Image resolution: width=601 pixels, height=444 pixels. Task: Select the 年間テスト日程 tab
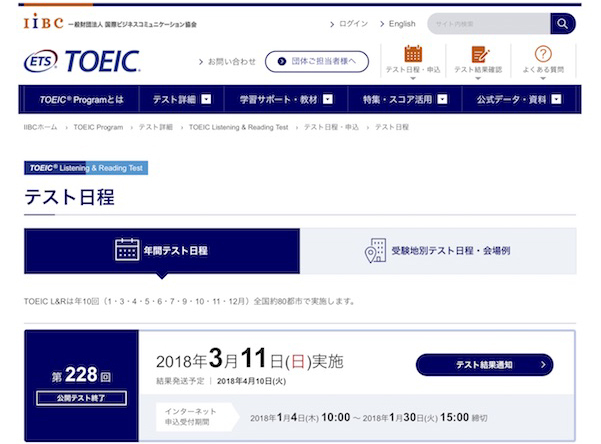pyautogui.click(x=162, y=251)
